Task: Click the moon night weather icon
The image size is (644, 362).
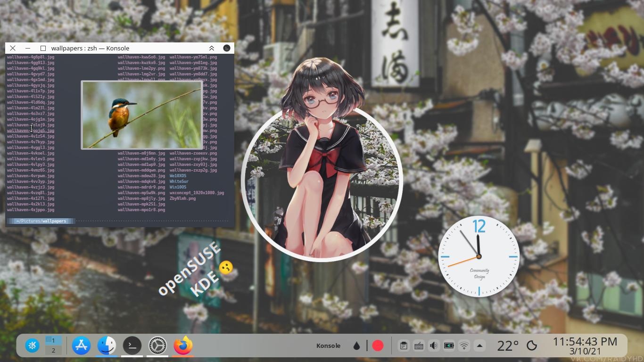Action: click(x=532, y=346)
